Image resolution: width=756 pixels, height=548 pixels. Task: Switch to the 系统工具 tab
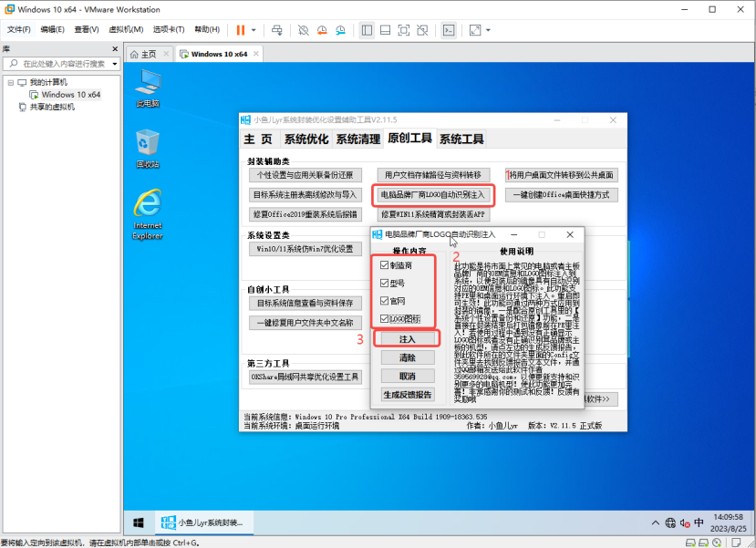461,140
